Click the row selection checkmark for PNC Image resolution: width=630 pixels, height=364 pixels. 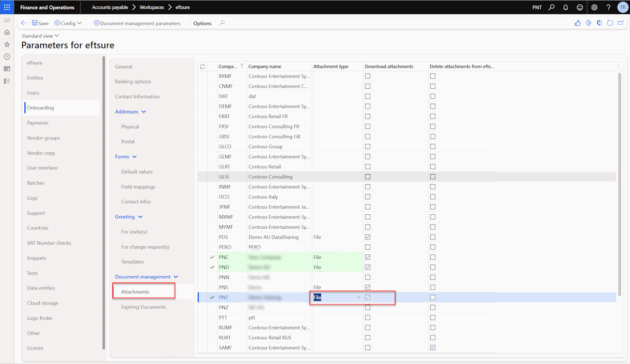(x=212, y=257)
